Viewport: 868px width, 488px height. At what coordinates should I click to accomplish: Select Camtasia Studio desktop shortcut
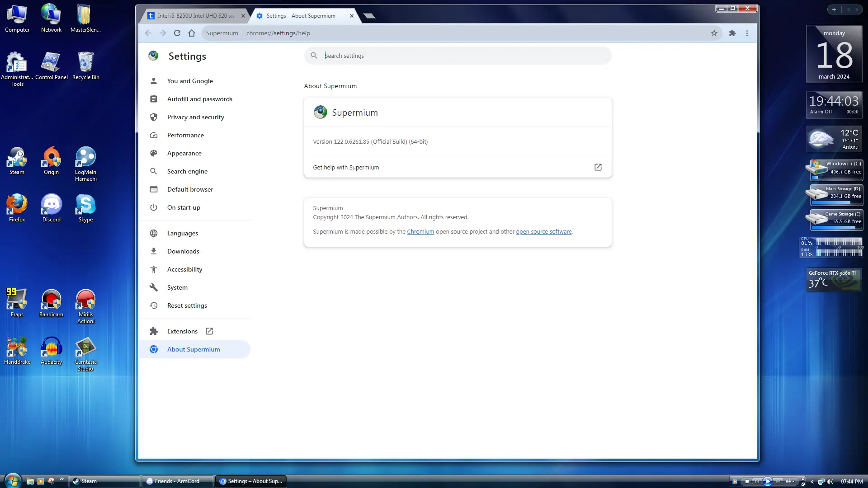85,353
